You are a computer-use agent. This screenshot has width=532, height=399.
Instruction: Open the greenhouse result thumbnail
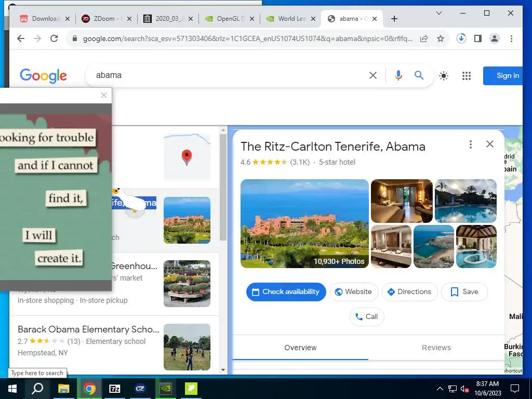click(187, 284)
